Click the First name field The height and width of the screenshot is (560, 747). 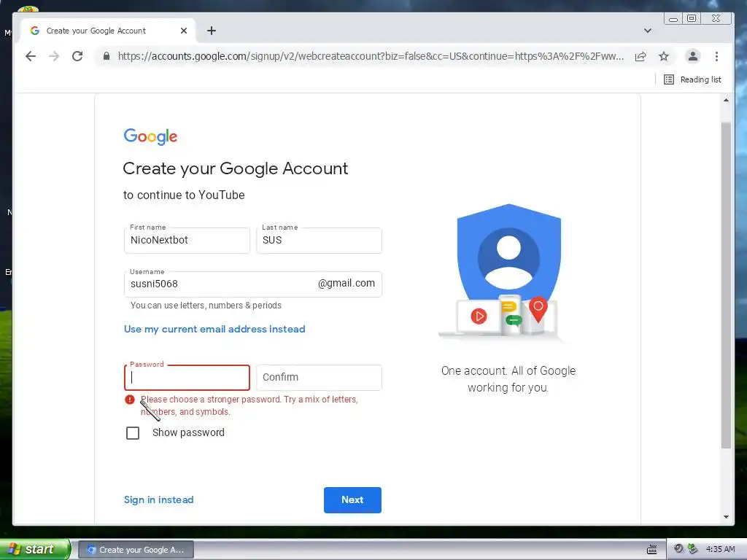[x=187, y=240]
